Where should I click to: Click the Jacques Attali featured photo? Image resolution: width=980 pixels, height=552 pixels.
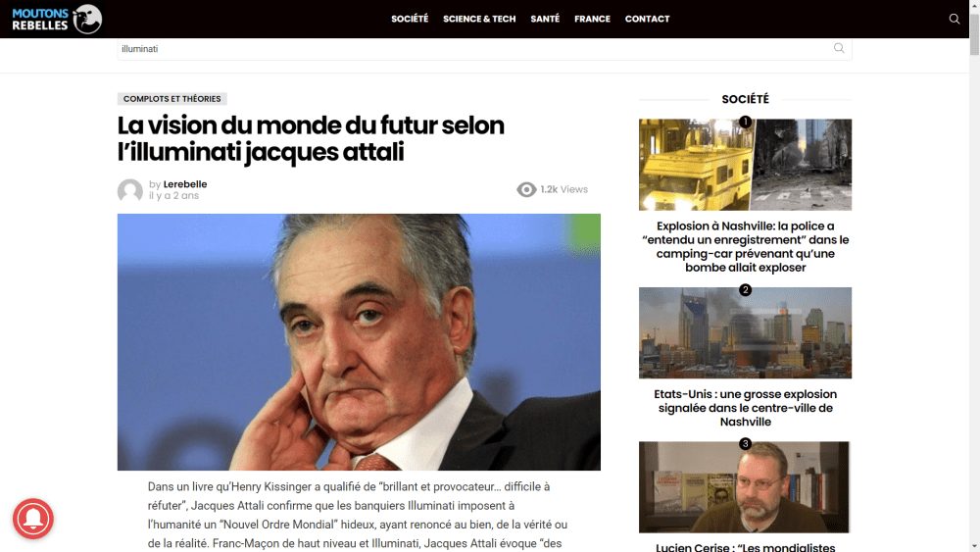pyautogui.click(x=359, y=342)
